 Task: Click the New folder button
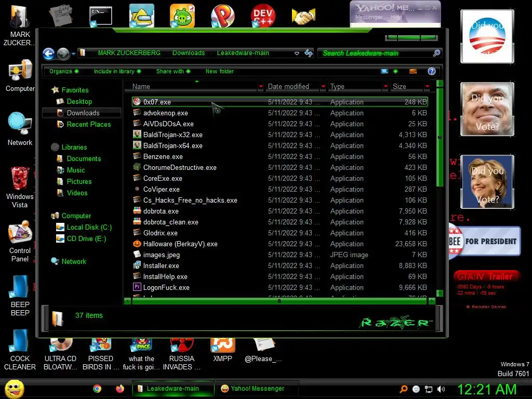pos(220,71)
